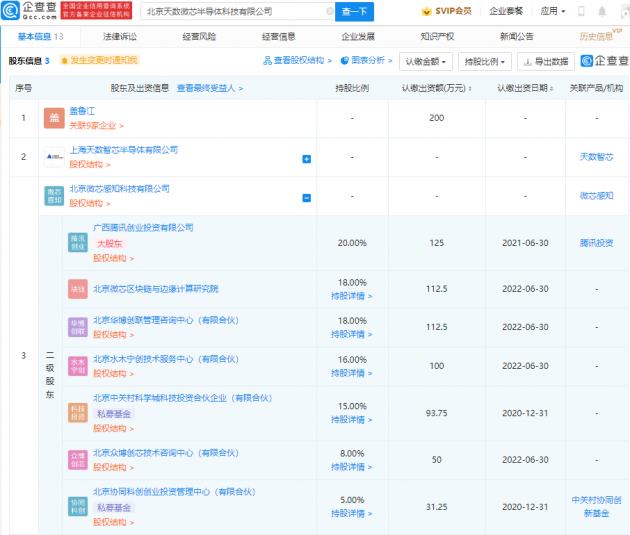The image size is (630, 535).
Task: Open the 应用 dropdown menu
Action: click(553, 12)
